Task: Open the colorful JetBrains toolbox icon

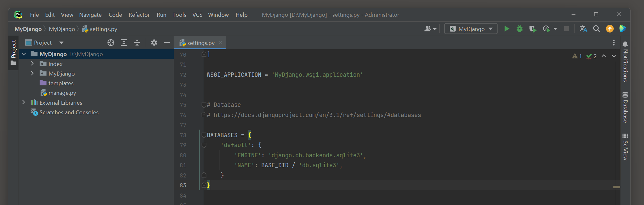Action: (623, 29)
